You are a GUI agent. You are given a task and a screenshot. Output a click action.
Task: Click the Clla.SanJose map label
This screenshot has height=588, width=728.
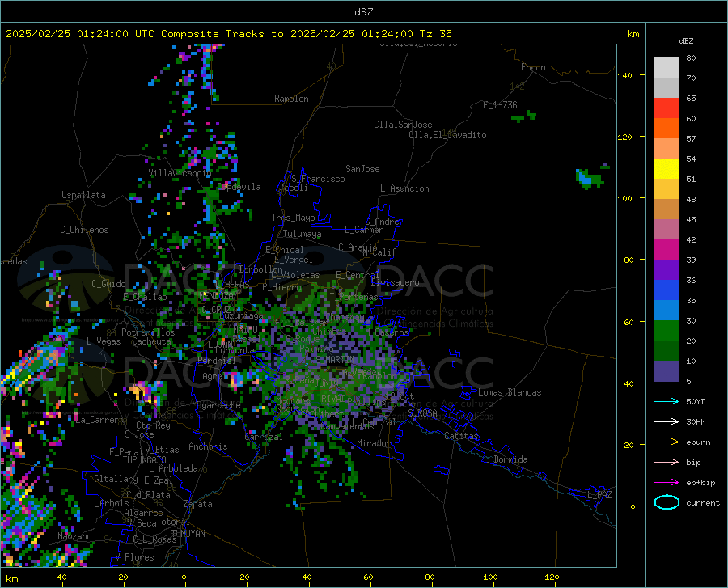point(403,125)
